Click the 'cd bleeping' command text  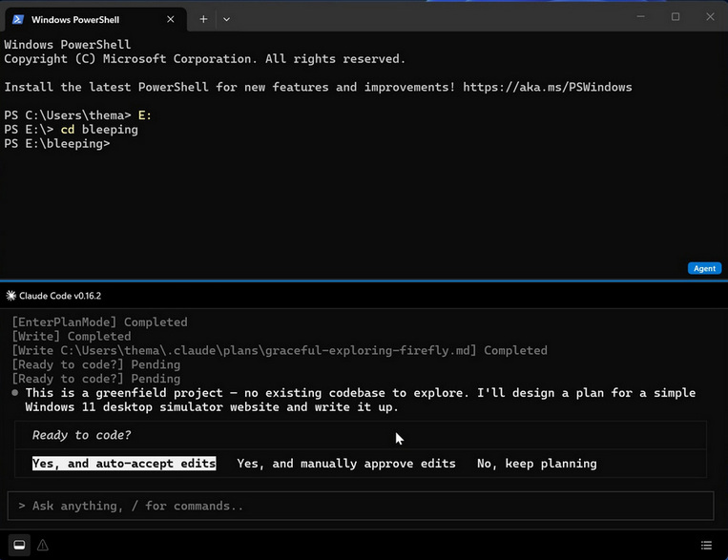[99, 130]
